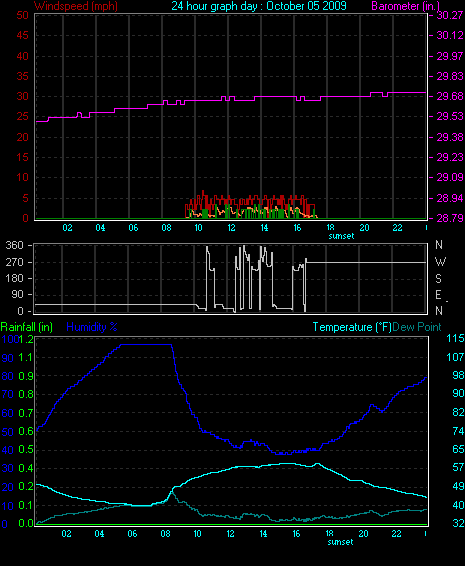Click the 06 hour tick on the bottom graph
This screenshot has width=465, height=566.
(132, 534)
